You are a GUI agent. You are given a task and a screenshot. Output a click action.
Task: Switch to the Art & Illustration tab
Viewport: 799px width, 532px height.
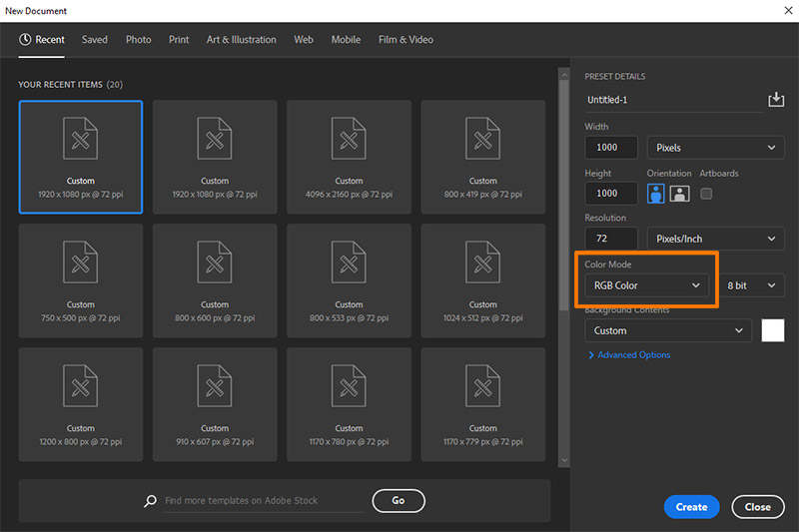tap(241, 40)
